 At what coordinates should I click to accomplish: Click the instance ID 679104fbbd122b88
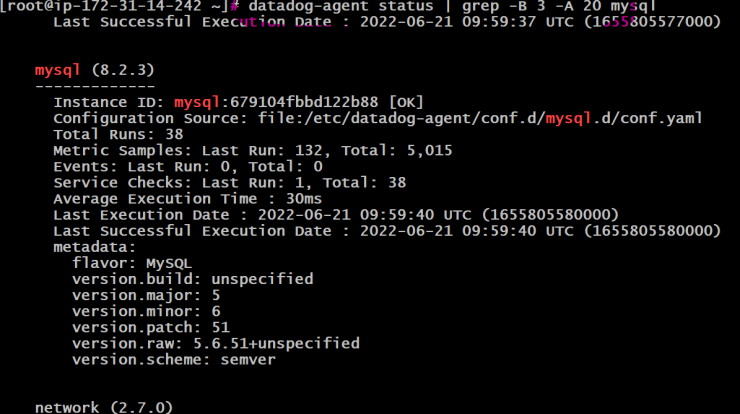click(304, 102)
